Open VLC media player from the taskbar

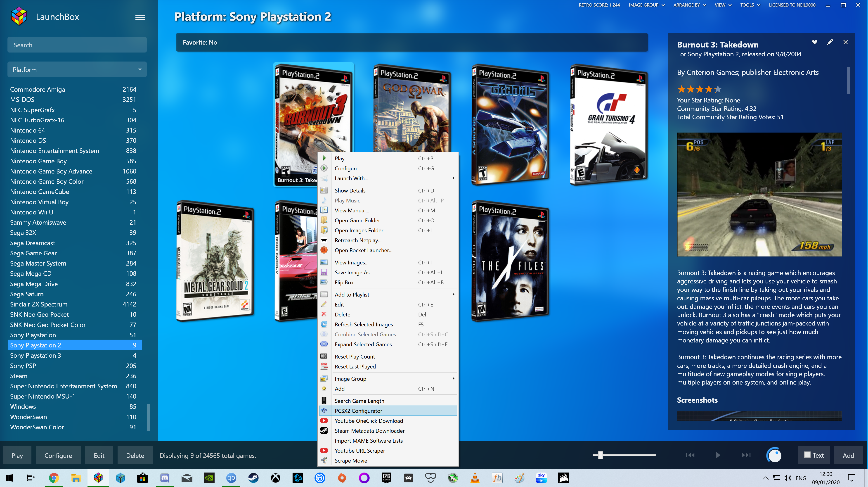[x=475, y=478]
